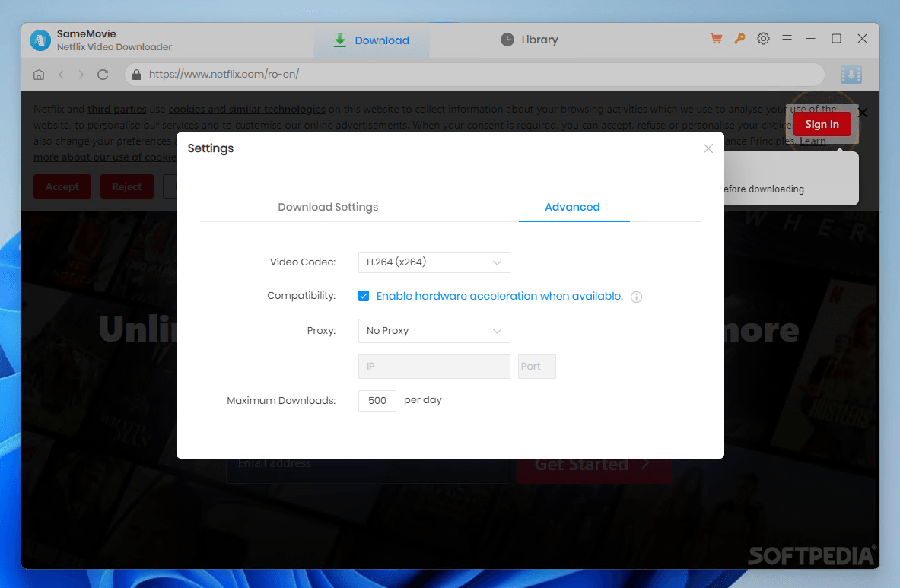Switch to the Library tab
The height and width of the screenshot is (588, 900).
tap(529, 40)
